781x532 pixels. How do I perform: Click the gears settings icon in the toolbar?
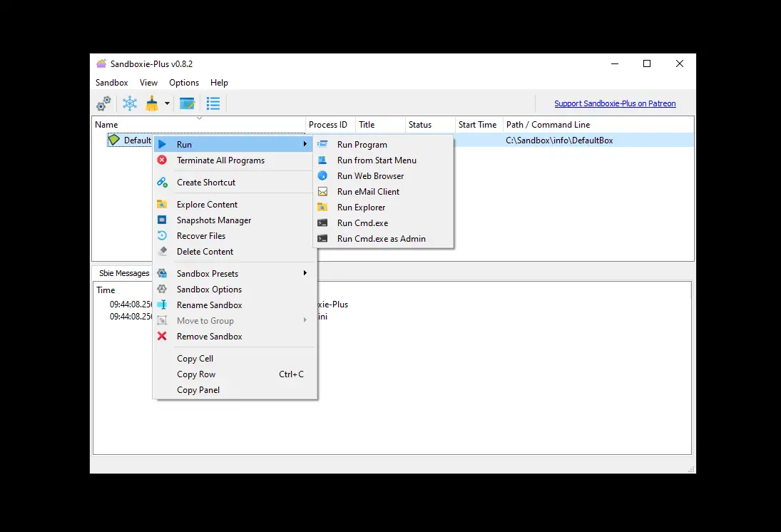click(x=103, y=103)
